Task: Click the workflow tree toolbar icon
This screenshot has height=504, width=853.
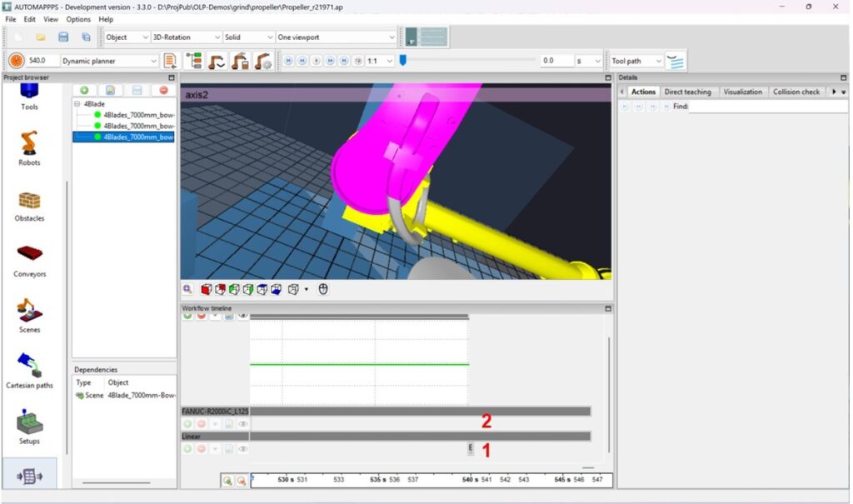Action: point(194,61)
